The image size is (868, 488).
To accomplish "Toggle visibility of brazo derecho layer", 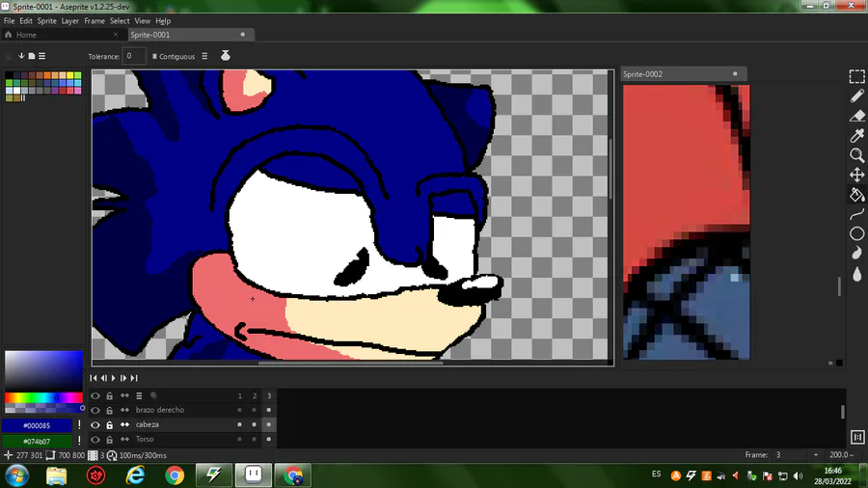I will [x=95, y=411].
